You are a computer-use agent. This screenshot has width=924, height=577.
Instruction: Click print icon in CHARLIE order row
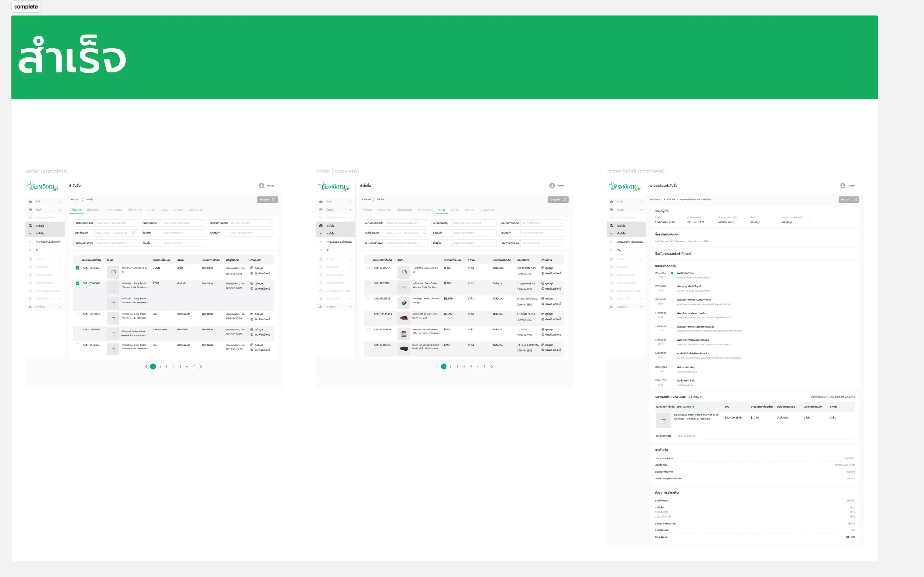(543, 335)
